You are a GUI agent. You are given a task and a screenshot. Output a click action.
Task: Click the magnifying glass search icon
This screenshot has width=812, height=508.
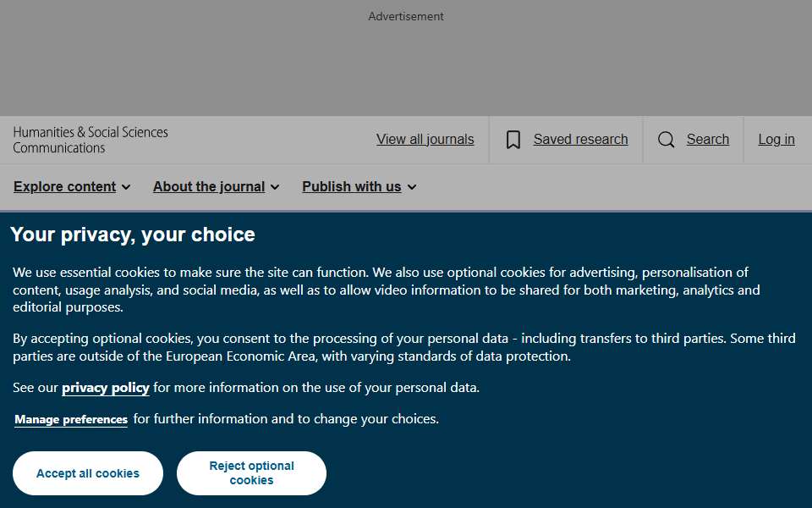pyautogui.click(x=666, y=140)
